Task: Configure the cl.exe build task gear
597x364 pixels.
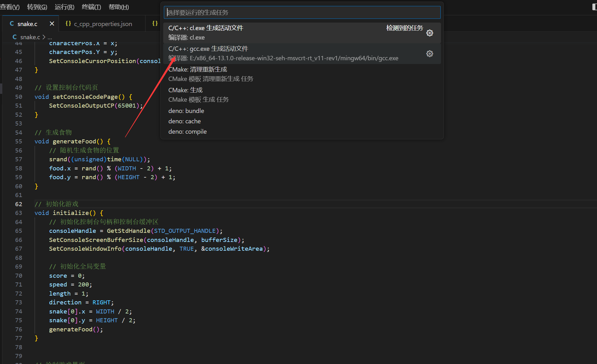Action: coord(429,33)
